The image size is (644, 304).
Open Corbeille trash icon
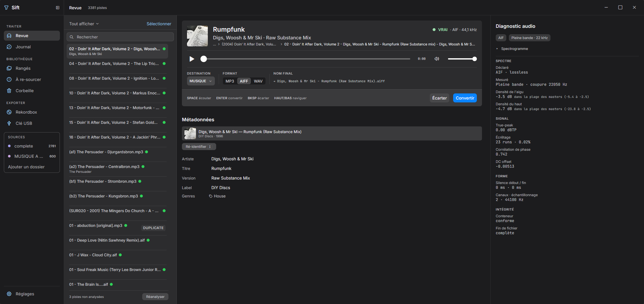[9, 91]
